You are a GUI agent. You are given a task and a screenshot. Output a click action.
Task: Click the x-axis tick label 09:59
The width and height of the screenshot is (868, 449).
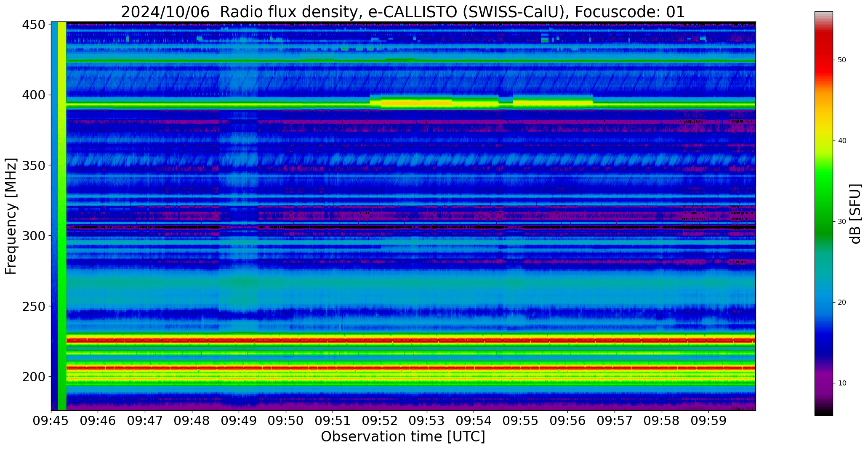708,421
